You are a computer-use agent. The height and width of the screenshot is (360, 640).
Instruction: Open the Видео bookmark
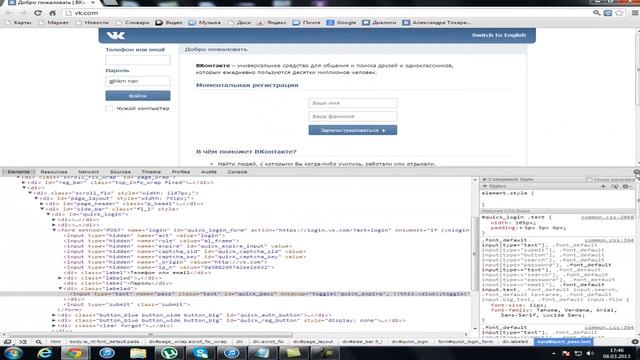(x=169, y=22)
